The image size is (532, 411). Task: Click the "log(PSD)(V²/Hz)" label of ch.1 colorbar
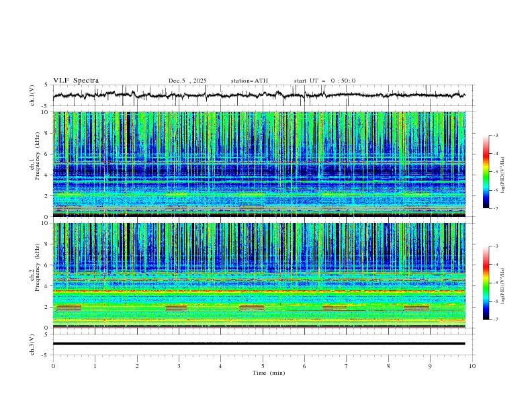pyautogui.click(x=503, y=175)
